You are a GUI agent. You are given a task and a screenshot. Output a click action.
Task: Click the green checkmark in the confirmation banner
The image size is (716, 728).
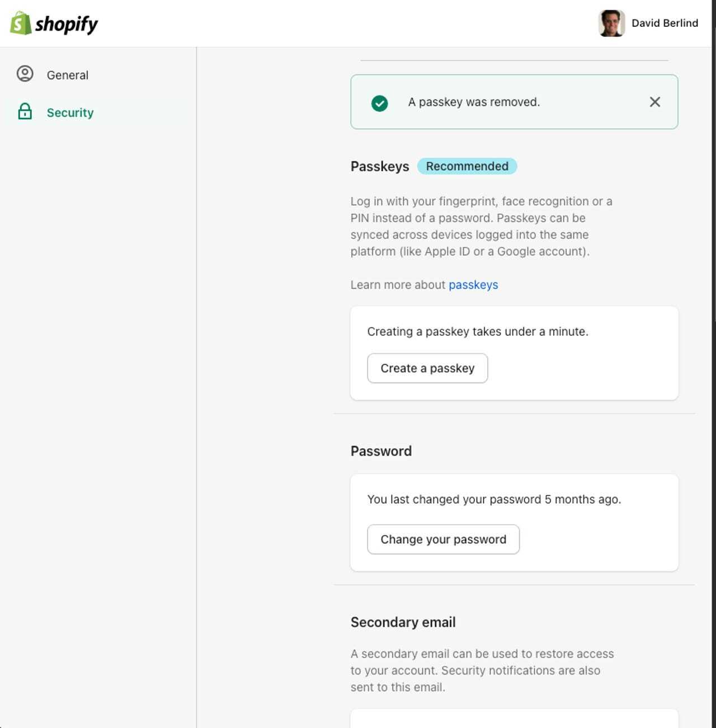click(x=379, y=102)
